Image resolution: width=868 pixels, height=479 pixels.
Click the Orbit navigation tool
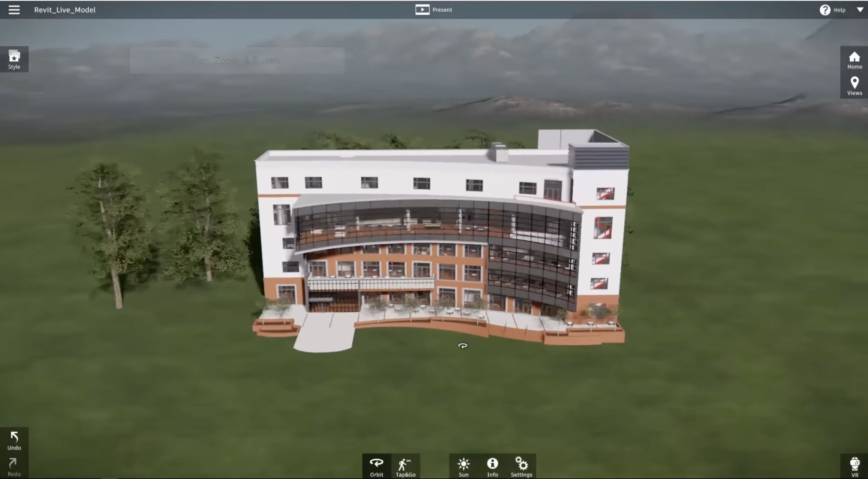click(x=377, y=465)
